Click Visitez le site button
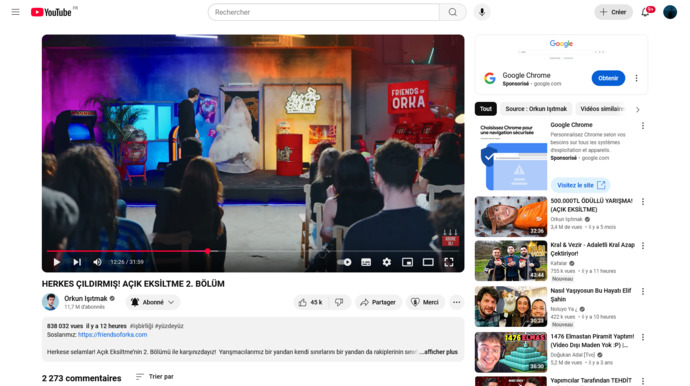This screenshot has width=690, height=386. tap(580, 185)
